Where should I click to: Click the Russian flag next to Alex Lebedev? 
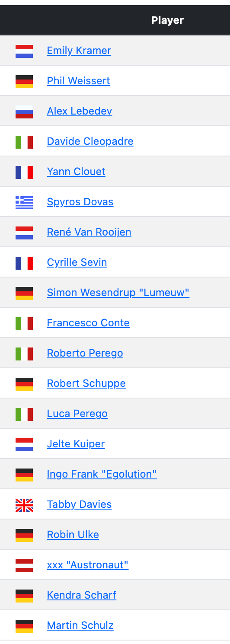24,112
